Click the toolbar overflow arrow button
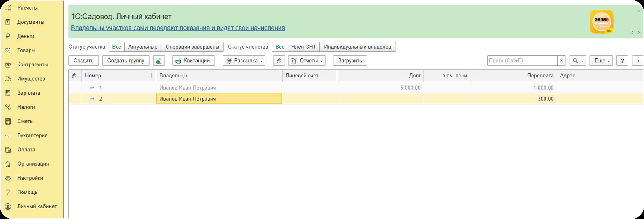Image resolution: width=644 pixels, height=219 pixels. (638, 61)
